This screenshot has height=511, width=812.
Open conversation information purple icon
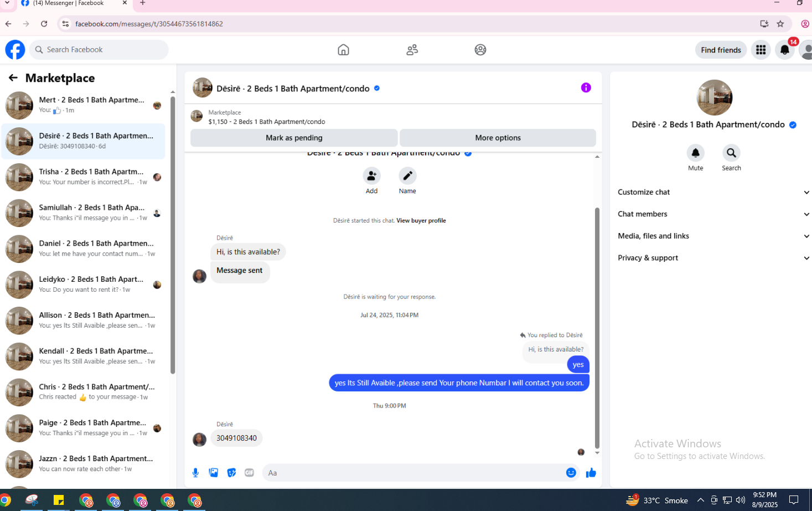click(x=586, y=87)
